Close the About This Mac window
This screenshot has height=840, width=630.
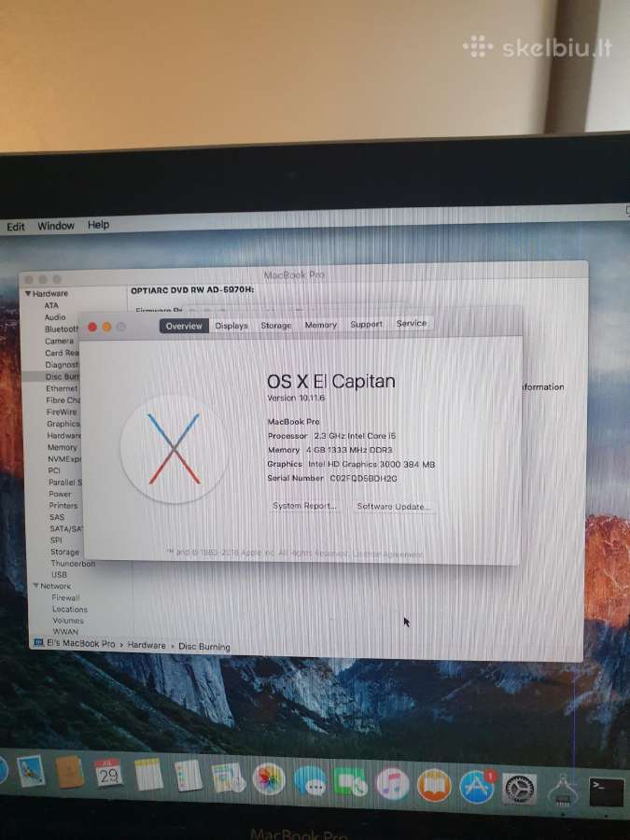(x=92, y=327)
